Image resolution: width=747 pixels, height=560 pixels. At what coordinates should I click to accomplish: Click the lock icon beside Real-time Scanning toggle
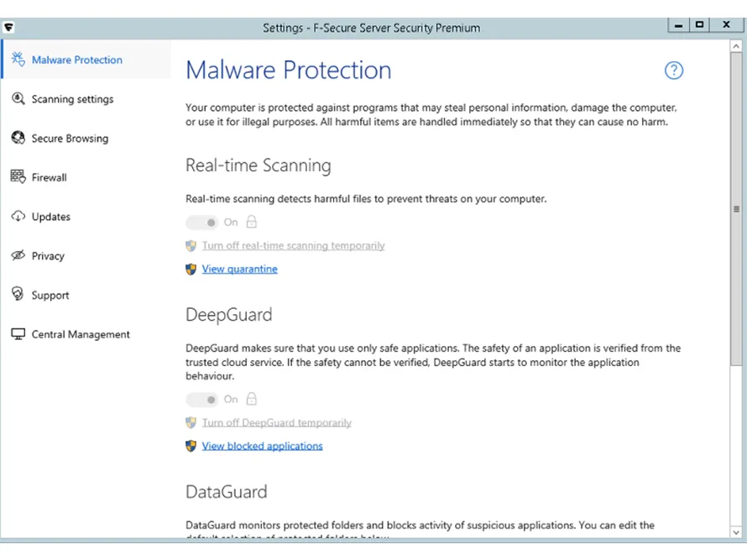(x=251, y=222)
